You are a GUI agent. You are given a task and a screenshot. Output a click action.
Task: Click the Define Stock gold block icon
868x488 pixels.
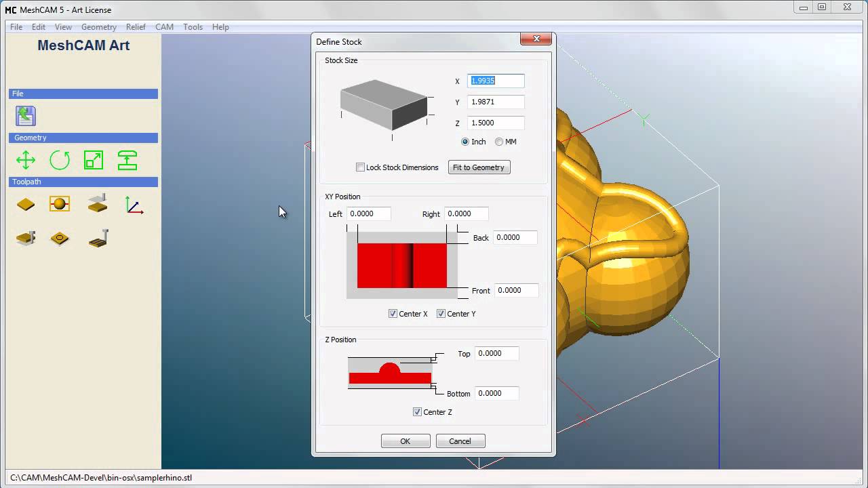[x=26, y=204]
